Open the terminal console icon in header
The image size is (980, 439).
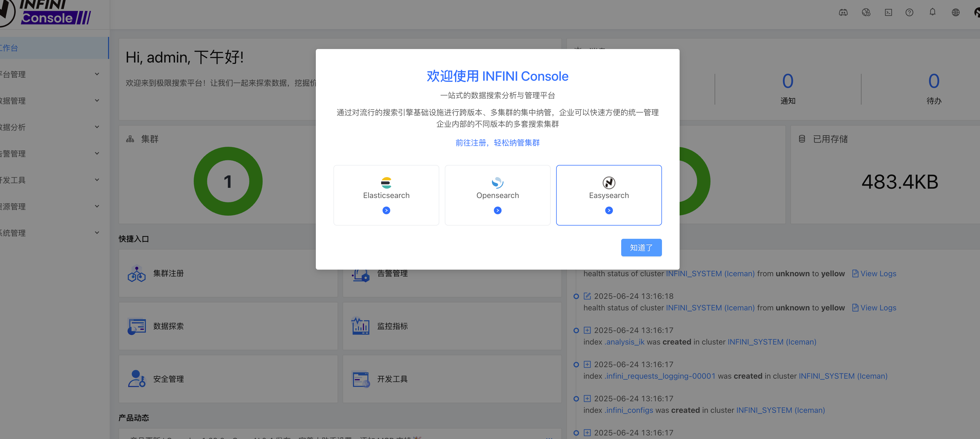tap(888, 12)
